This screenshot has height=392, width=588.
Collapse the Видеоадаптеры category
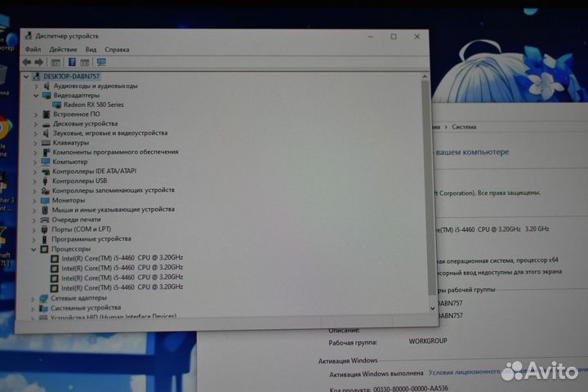[x=36, y=96]
